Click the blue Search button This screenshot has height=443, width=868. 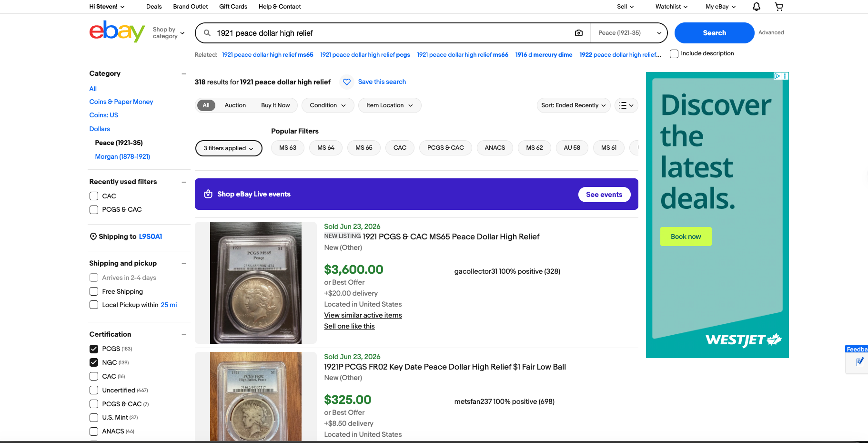click(x=714, y=33)
